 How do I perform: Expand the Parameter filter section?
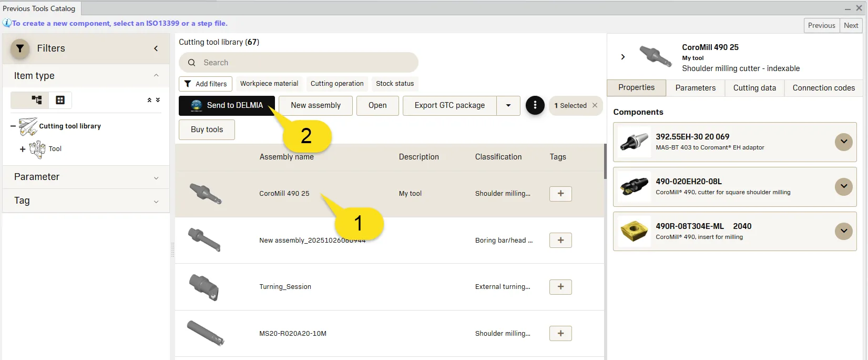pyautogui.click(x=156, y=178)
